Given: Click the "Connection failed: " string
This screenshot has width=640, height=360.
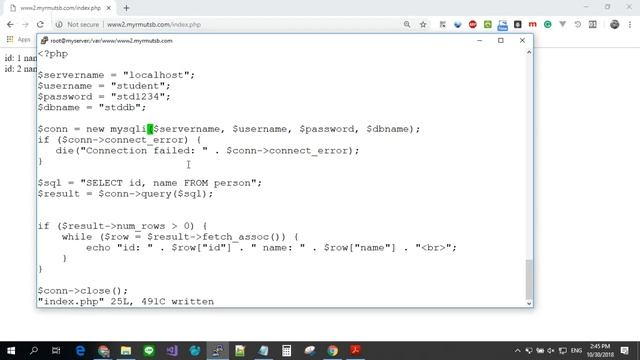Looking at the screenshot, I should click(x=144, y=151).
